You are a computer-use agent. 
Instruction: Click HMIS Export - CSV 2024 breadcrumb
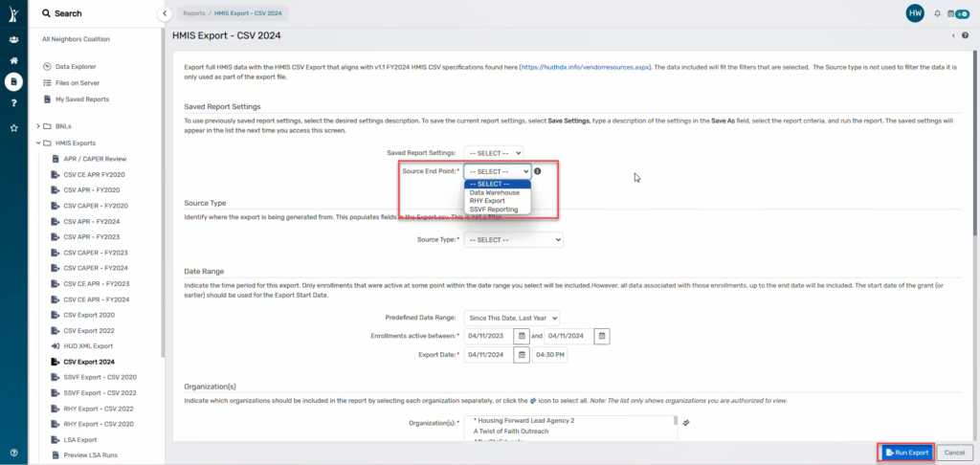click(x=248, y=13)
